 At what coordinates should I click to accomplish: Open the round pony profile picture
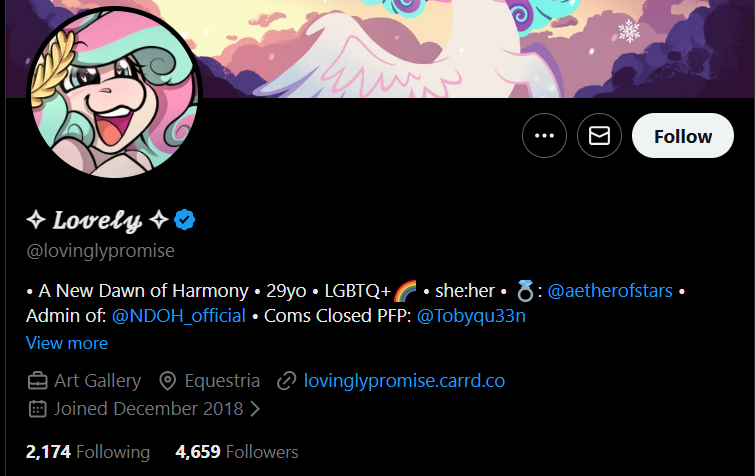coord(115,92)
